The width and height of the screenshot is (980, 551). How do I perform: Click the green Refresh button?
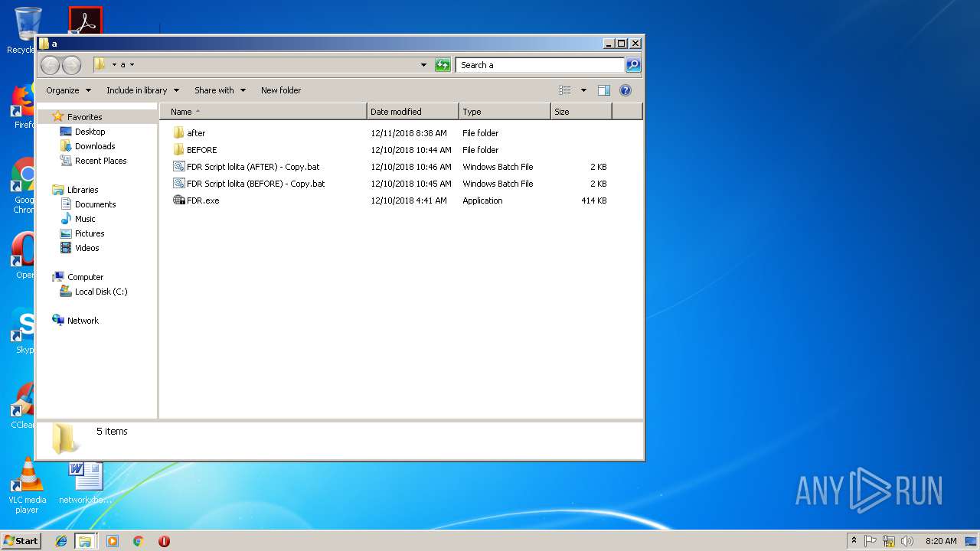(443, 65)
